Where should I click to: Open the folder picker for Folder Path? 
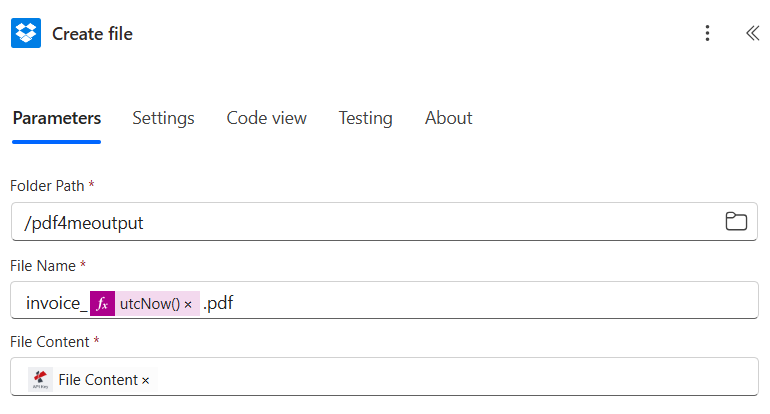(736, 222)
